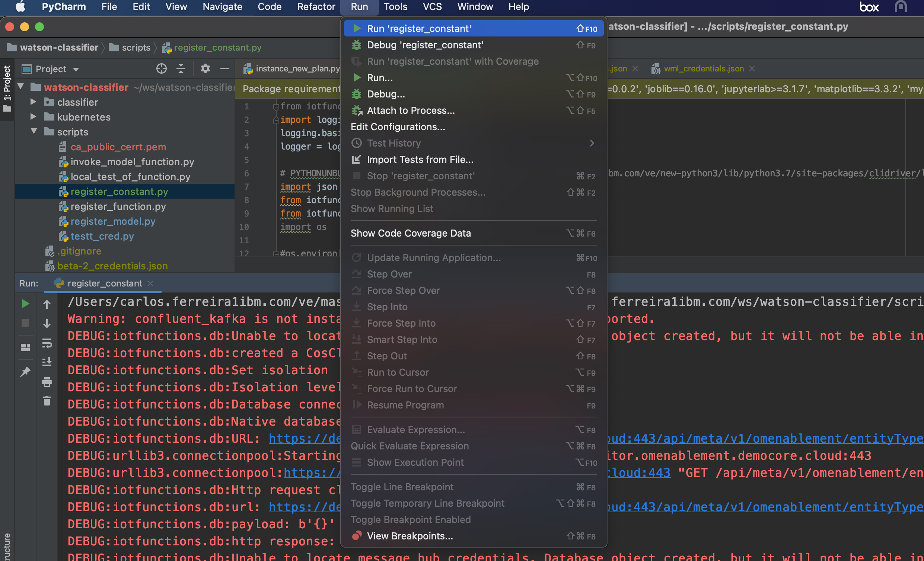Open the Apple menu
The width and height of the screenshot is (924, 561).
point(20,7)
